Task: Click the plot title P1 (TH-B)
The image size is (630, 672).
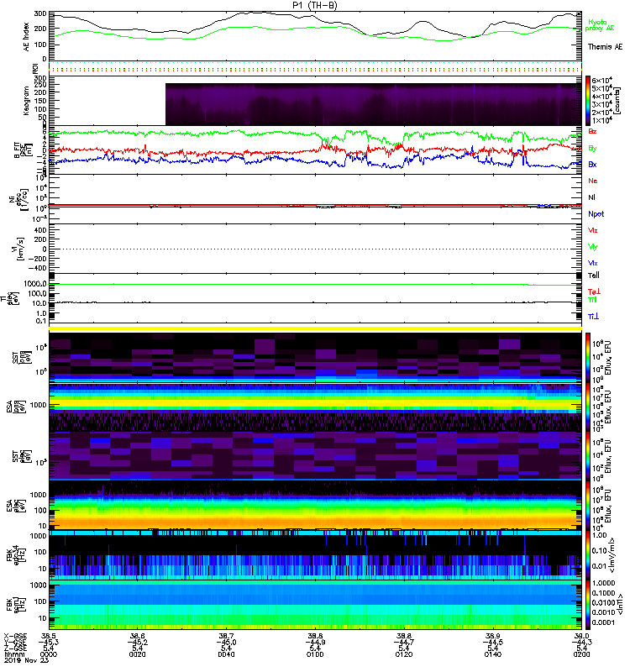Action: tap(315, 5)
